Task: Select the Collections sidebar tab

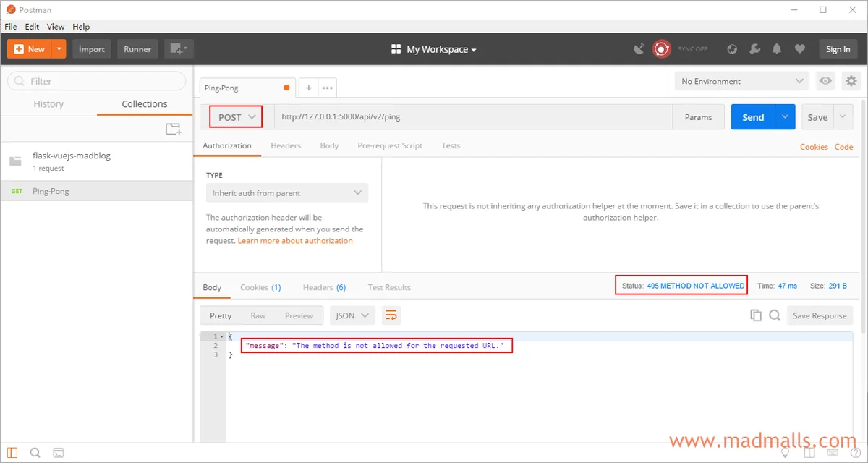Action: [x=145, y=104]
